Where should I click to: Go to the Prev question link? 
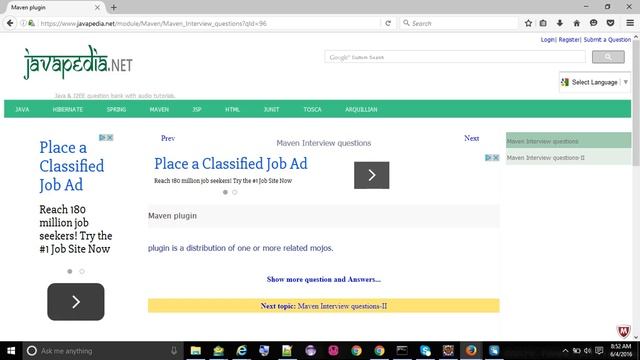point(168,138)
